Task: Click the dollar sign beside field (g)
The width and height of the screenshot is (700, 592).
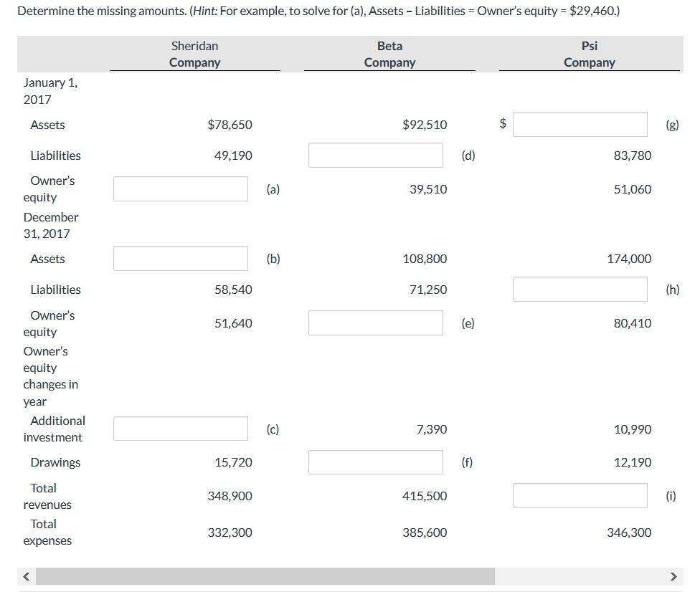Action: click(503, 123)
